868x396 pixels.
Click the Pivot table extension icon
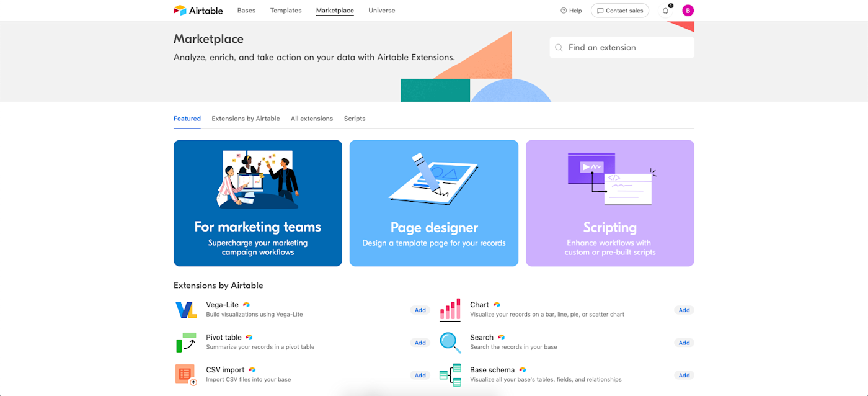pyautogui.click(x=186, y=343)
